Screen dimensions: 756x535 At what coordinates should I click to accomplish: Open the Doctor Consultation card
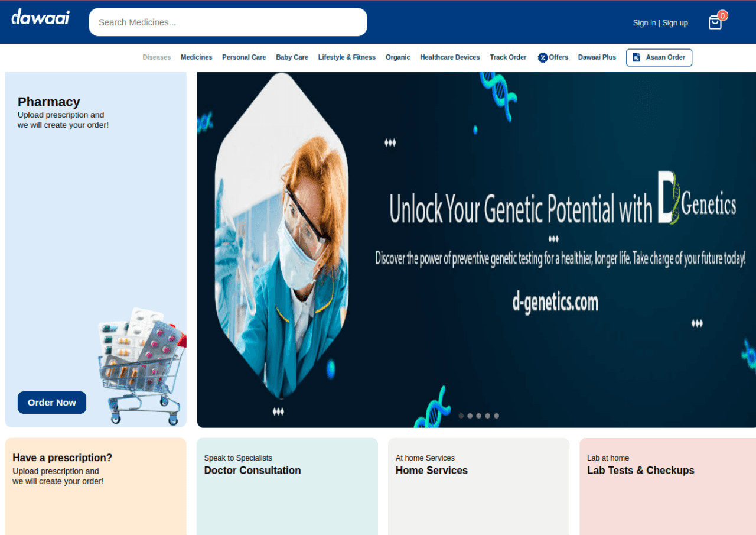pos(287,487)
